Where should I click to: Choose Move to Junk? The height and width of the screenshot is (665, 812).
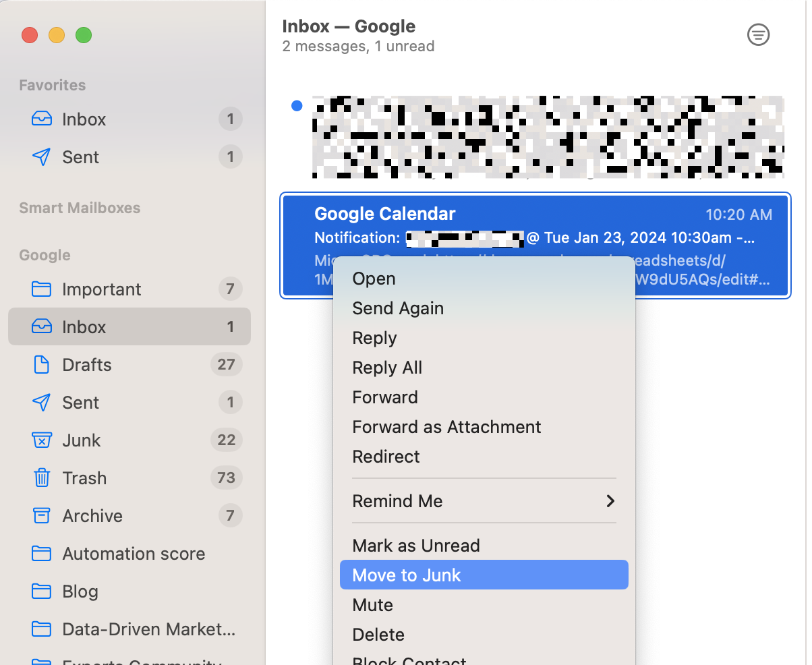pyautogui.click(x=484, y=575)
